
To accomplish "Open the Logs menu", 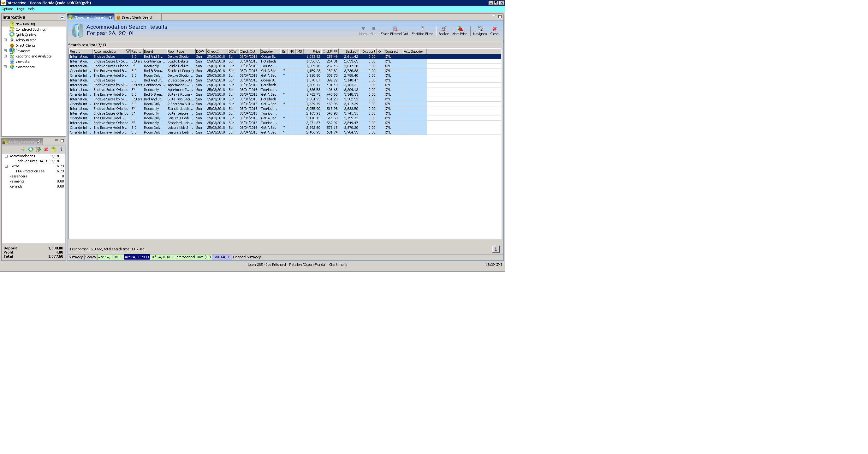I will coord(21,9).
